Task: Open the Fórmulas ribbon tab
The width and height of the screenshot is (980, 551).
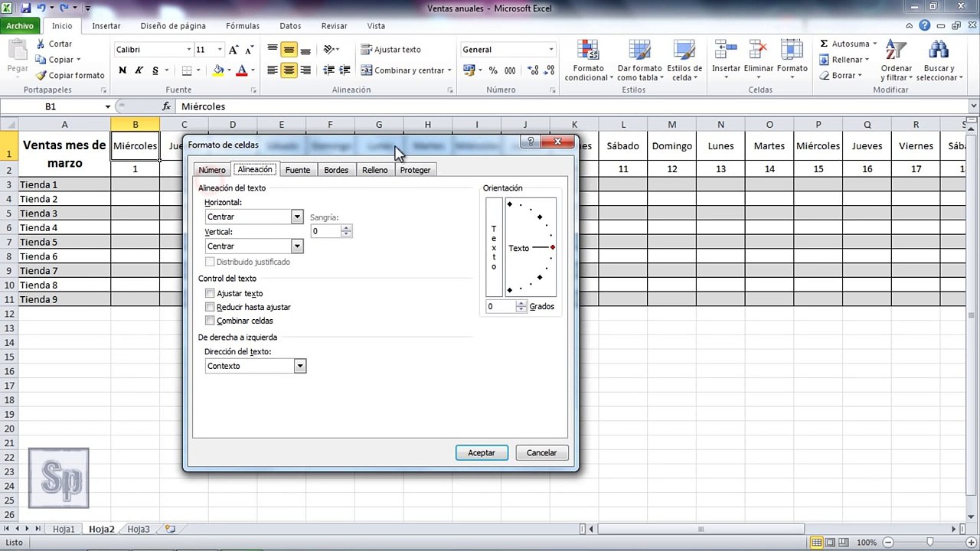Action: pos(243,26)
